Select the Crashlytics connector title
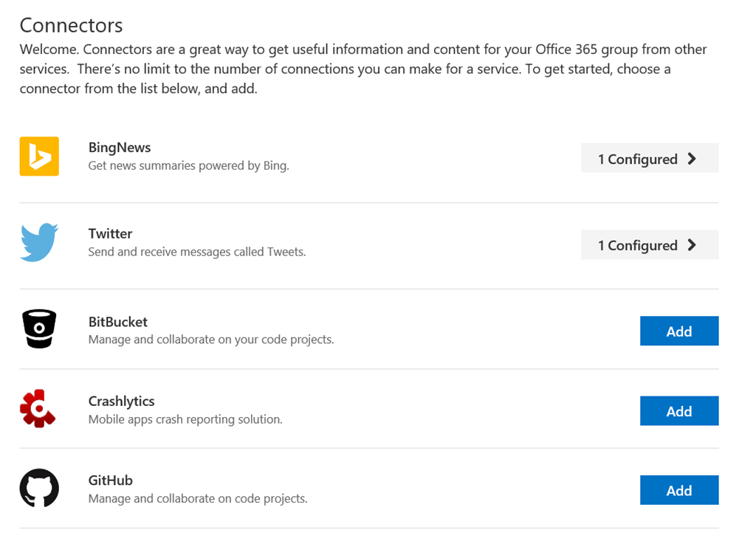The height and width of the screenshot is (544, 756). point(122,402)
